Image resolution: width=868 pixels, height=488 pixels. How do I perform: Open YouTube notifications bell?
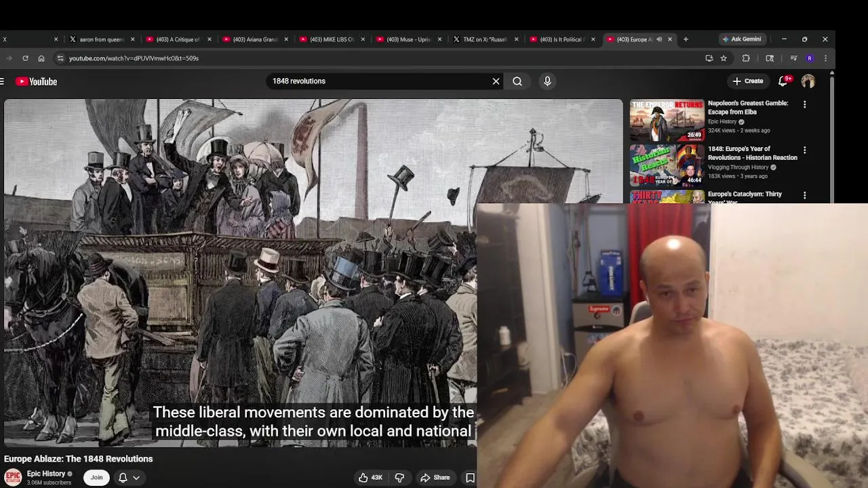783,81
